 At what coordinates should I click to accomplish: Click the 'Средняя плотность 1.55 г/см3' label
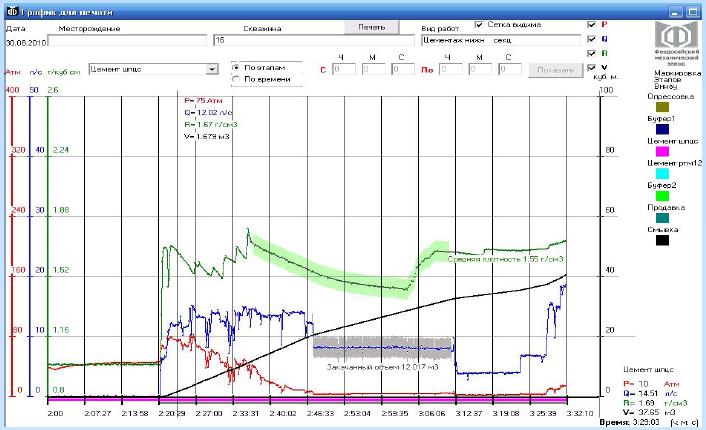tap(505, 259)
